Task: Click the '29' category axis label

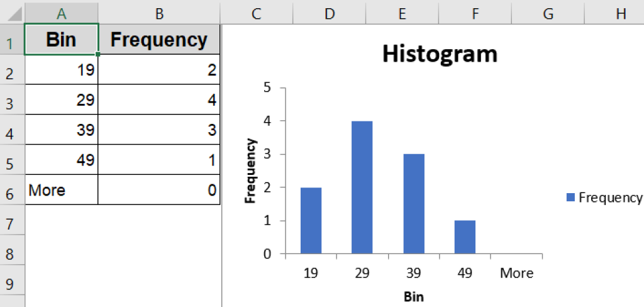Action: (x=362, y=273)
